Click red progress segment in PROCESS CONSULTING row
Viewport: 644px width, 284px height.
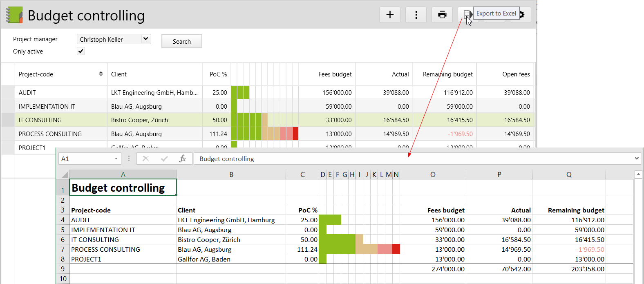click(295, 134)
